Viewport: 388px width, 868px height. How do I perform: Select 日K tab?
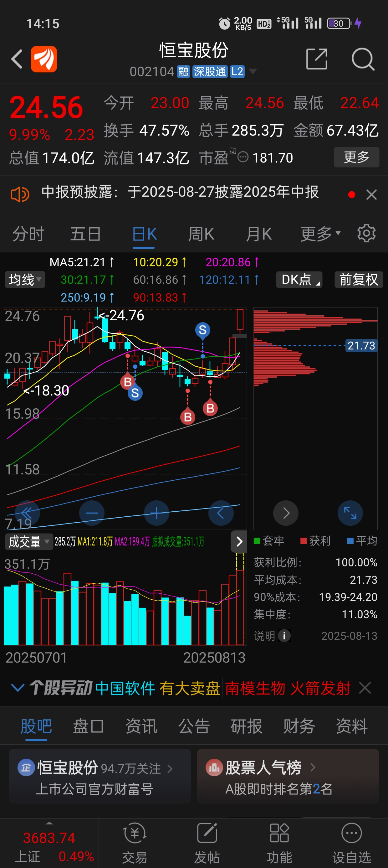pyautogui.click(x=144, y=234)
